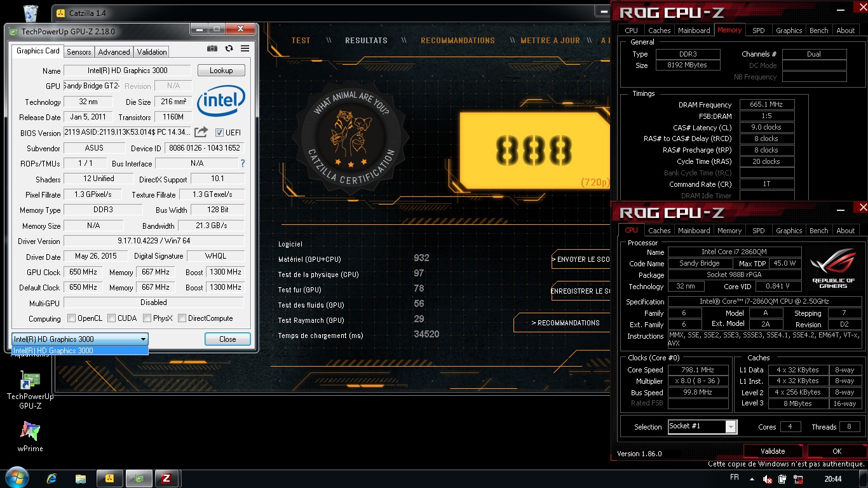Viewport: 868px width, 488px height.
Task: Switch to Catzilla taskbar button
Action: [109, 478]
